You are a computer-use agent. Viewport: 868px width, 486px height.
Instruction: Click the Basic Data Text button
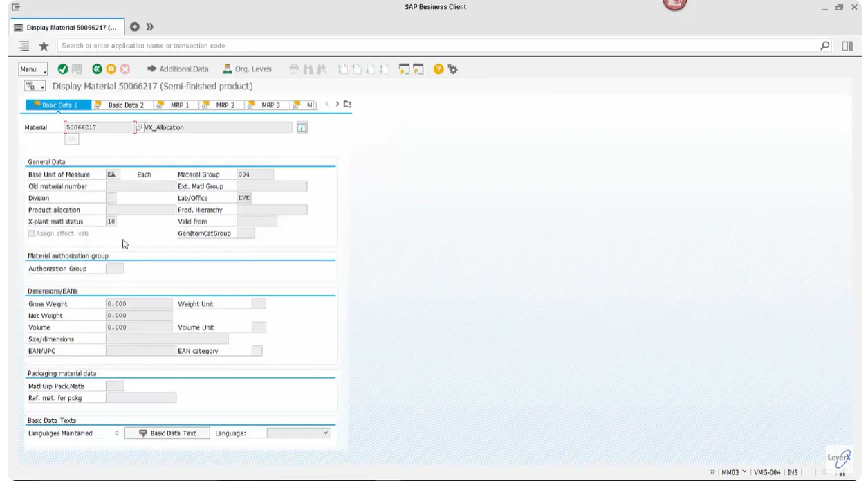(167, 433)
